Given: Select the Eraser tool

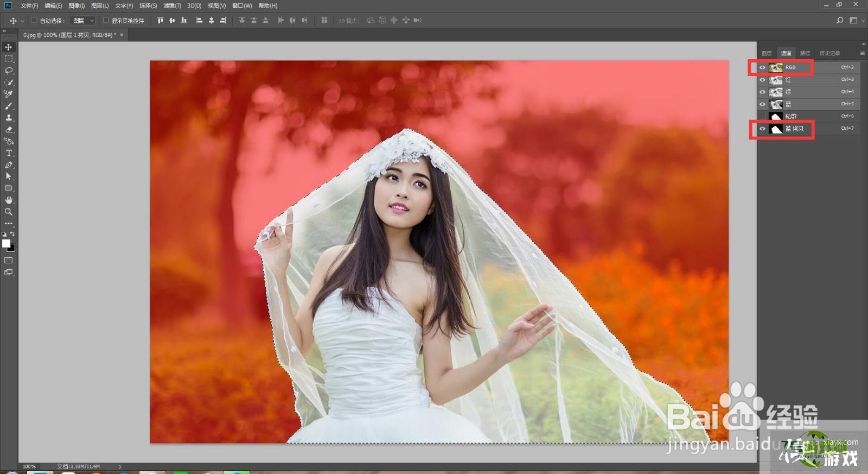Looking at the screenshot, I should click(9, 130).
